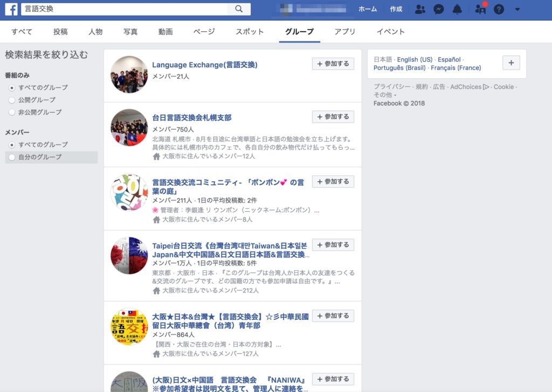Expand the account dropdown arrow in header
This screenshot has width=552, height=392.
(x=517, y=9)
